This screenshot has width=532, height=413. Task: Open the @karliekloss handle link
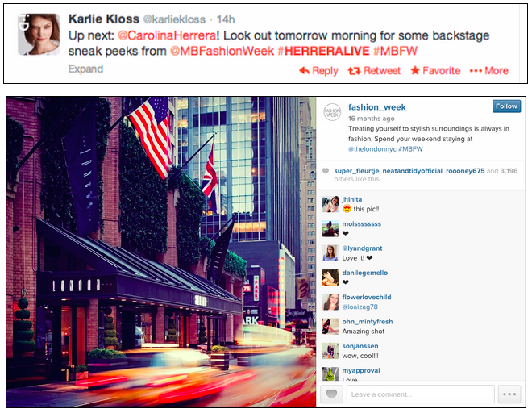coord(174,19)
